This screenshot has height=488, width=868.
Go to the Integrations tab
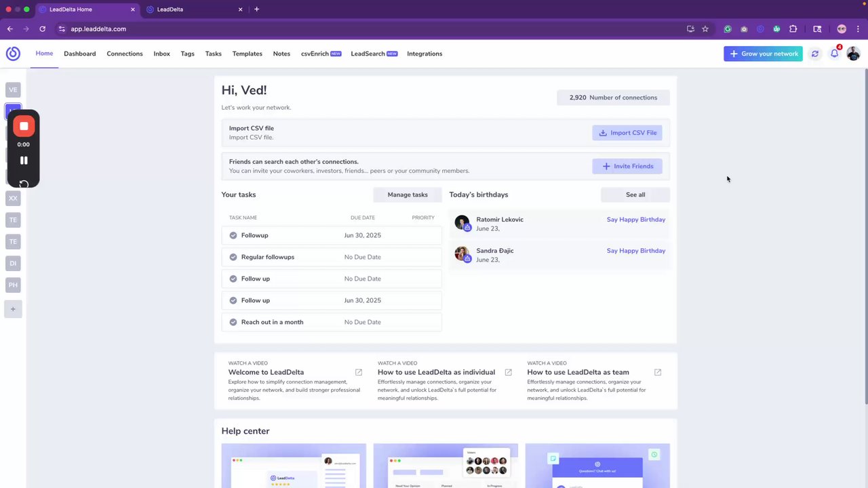tap(425, 54)
